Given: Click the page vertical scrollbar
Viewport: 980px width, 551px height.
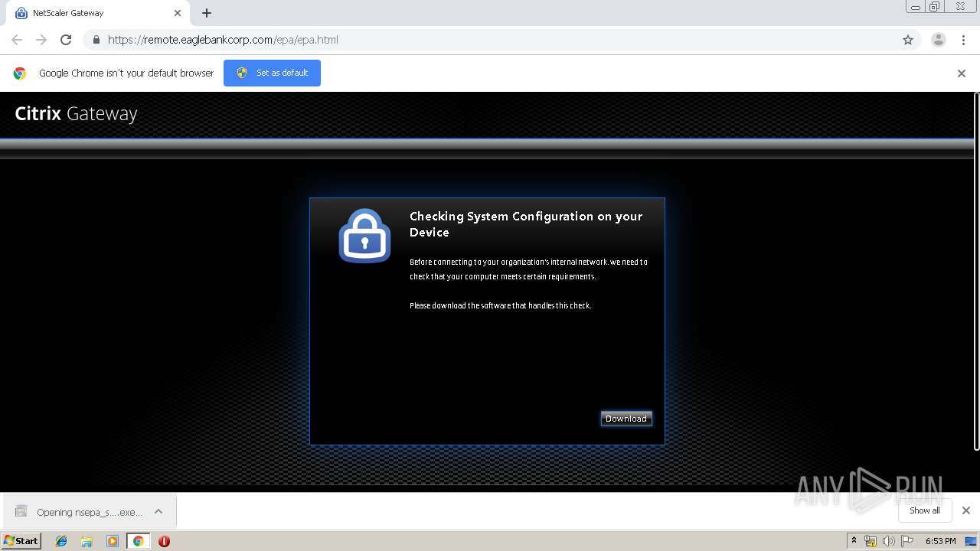Looking at the screenshot, I should [976, 272].
